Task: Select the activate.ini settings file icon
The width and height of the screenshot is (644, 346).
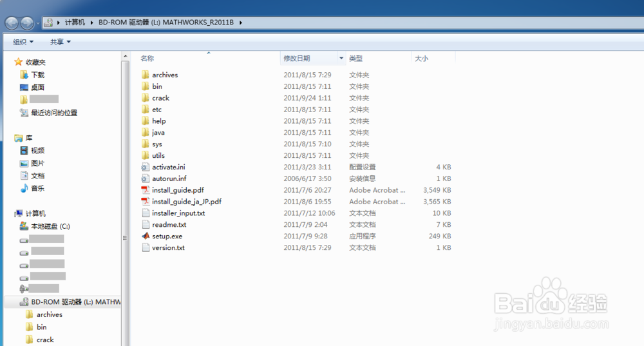Action: [145, 167]
